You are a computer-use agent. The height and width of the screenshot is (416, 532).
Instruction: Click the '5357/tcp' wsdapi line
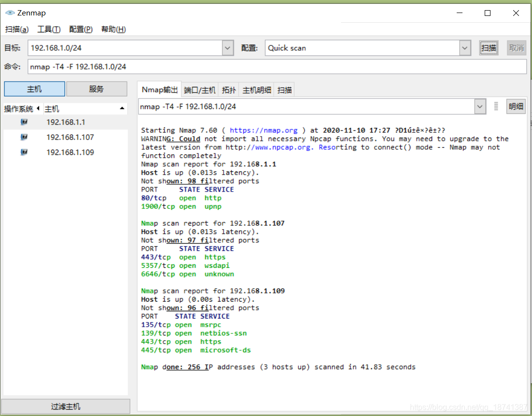185,265
